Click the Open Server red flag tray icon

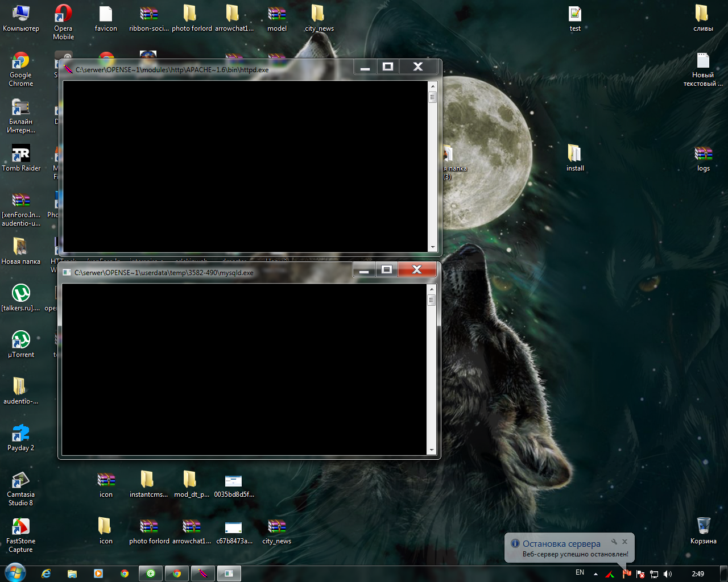(626, 573)
